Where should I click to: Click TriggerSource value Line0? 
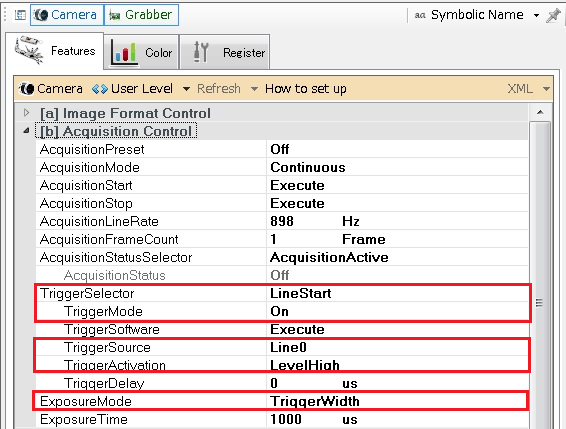point(288,347)
